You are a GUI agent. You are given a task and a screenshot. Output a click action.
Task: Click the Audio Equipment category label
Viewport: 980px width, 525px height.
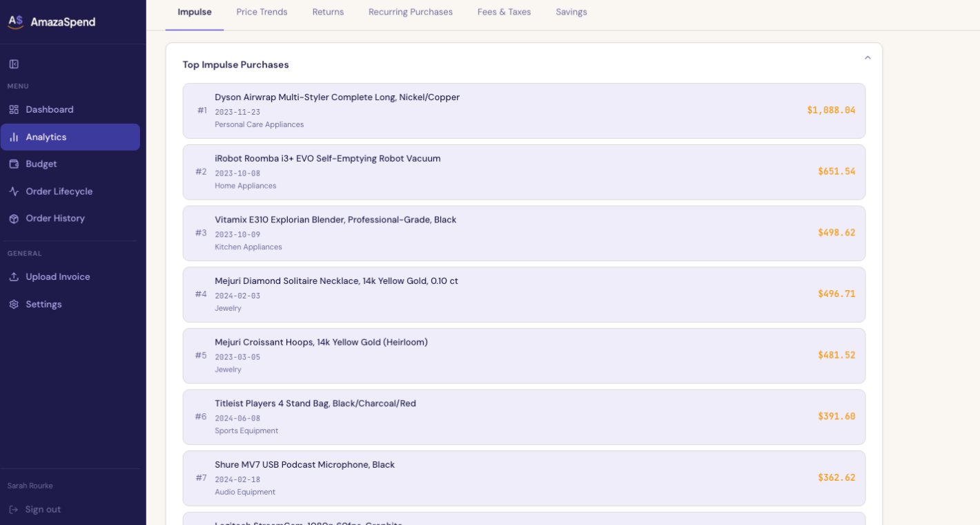click(x=245, y=493)
